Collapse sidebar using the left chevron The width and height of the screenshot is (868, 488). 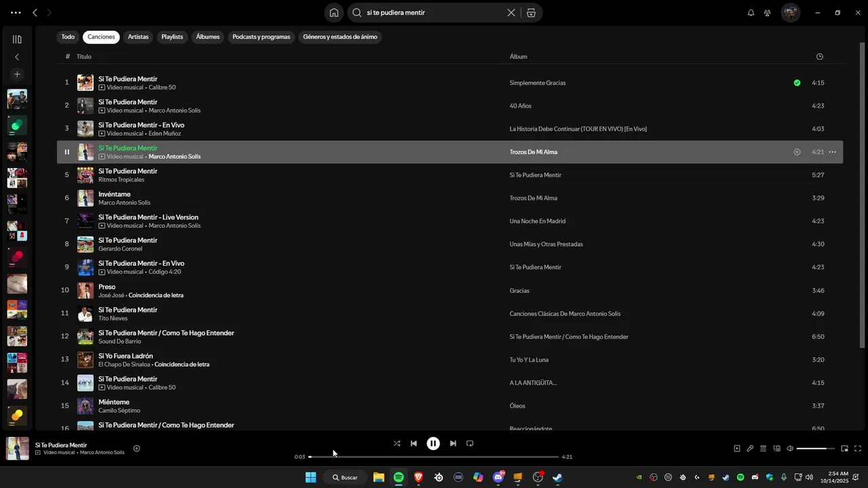point(17,57)
